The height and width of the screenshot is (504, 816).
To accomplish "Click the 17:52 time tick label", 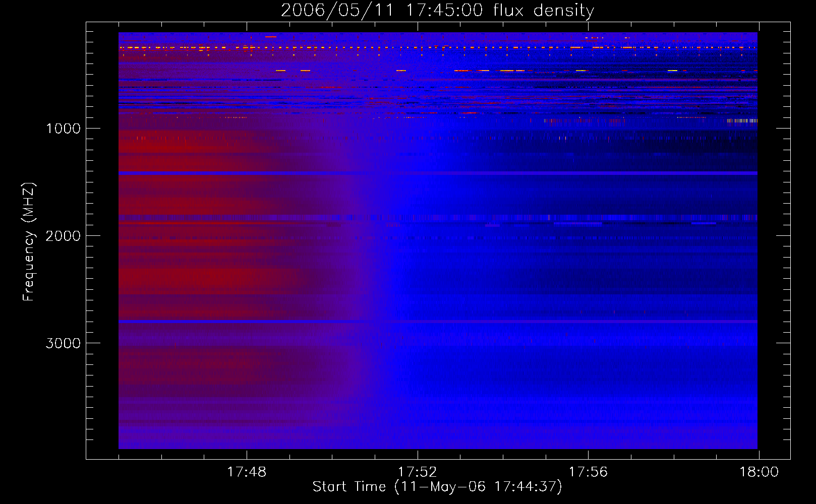I will tap(418, 472).
